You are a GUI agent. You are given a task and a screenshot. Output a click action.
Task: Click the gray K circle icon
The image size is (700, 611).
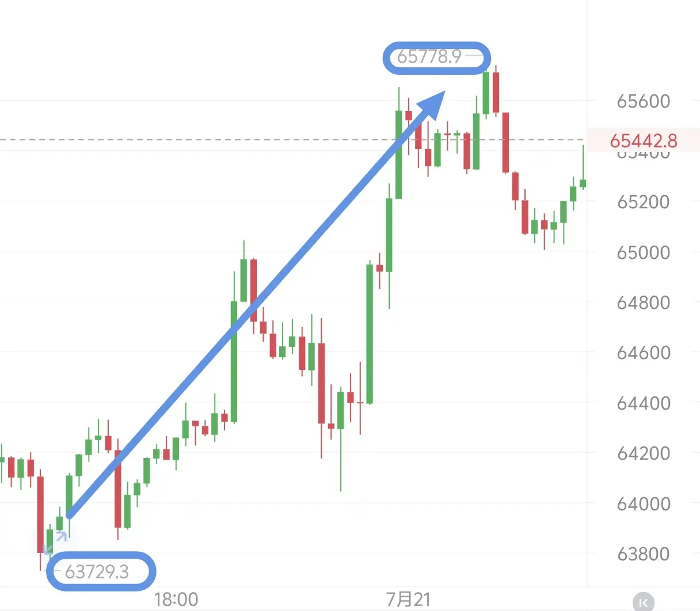pyautogui.click(x=643, y=602)
